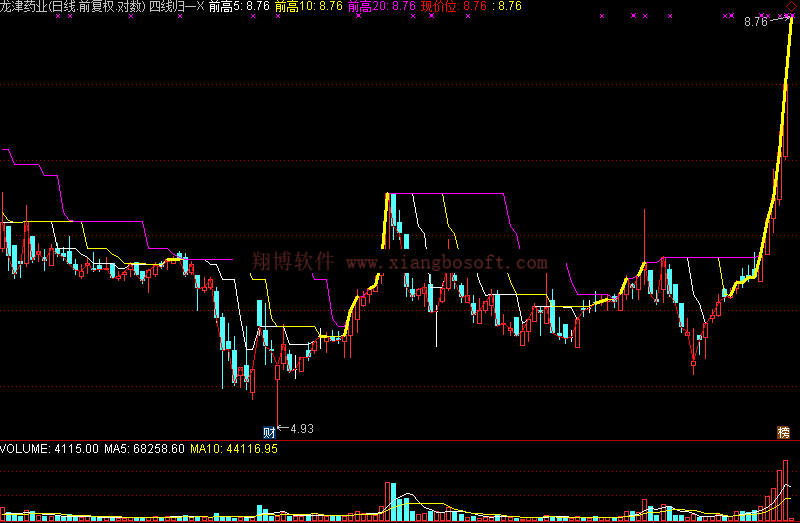
Task: Select the 四线归一X indicator name
Action: click(x=176, y=7)
